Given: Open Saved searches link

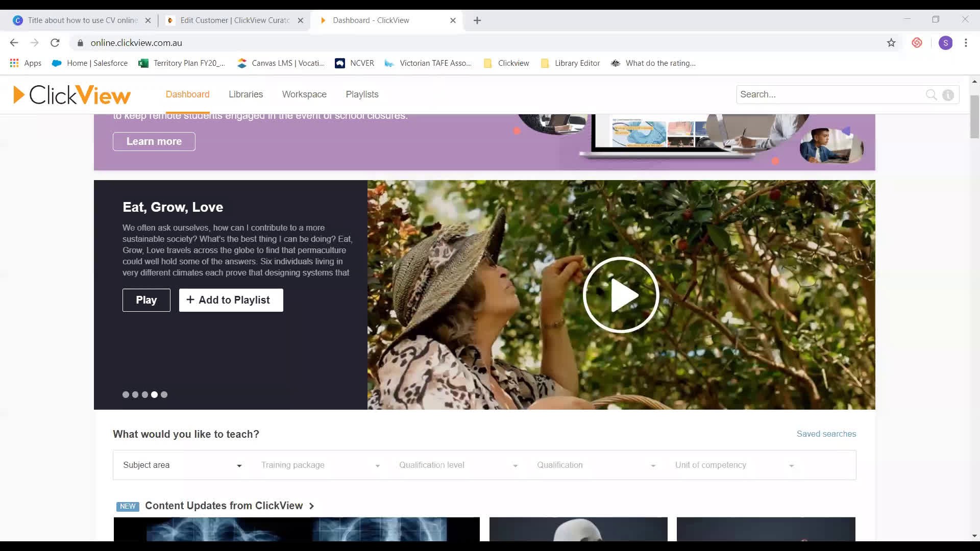Looking at the screenshot, I should pyautogui.click(x=826, y=434).
